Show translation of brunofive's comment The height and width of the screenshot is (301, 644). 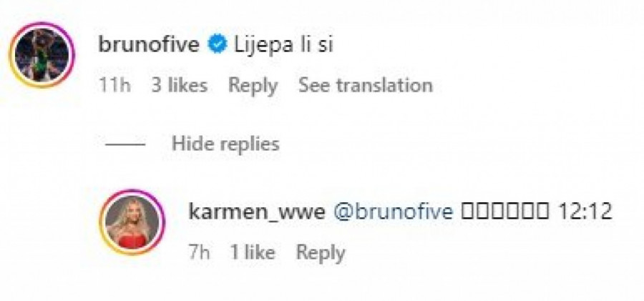[366, 85]
